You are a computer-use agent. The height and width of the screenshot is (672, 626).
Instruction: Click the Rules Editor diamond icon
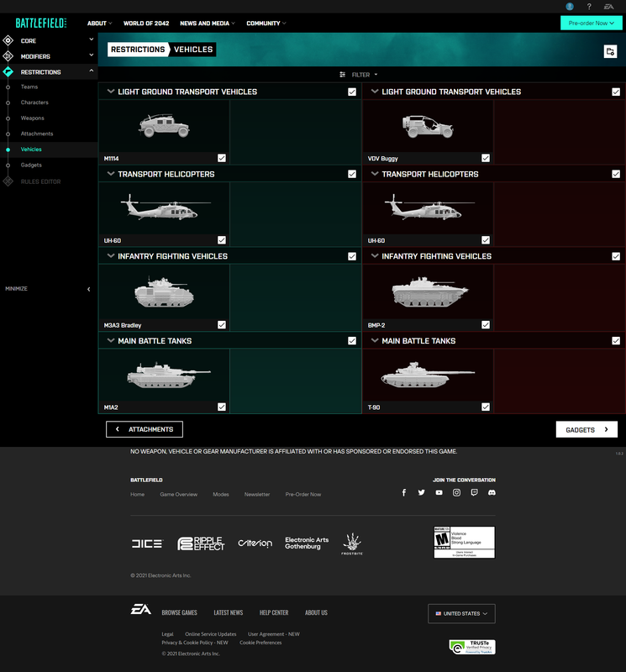coord(8,181)
